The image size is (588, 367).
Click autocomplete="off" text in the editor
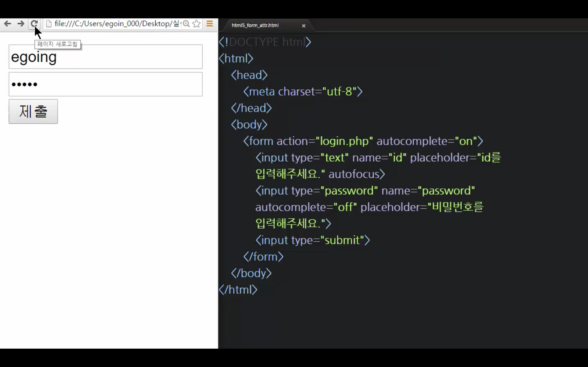pos(306,207)
